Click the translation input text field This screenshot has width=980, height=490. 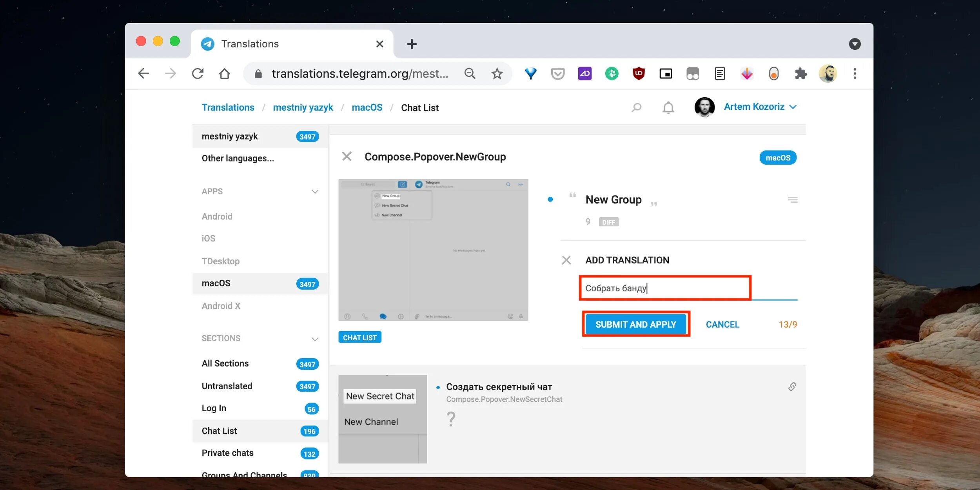(664, 287)
